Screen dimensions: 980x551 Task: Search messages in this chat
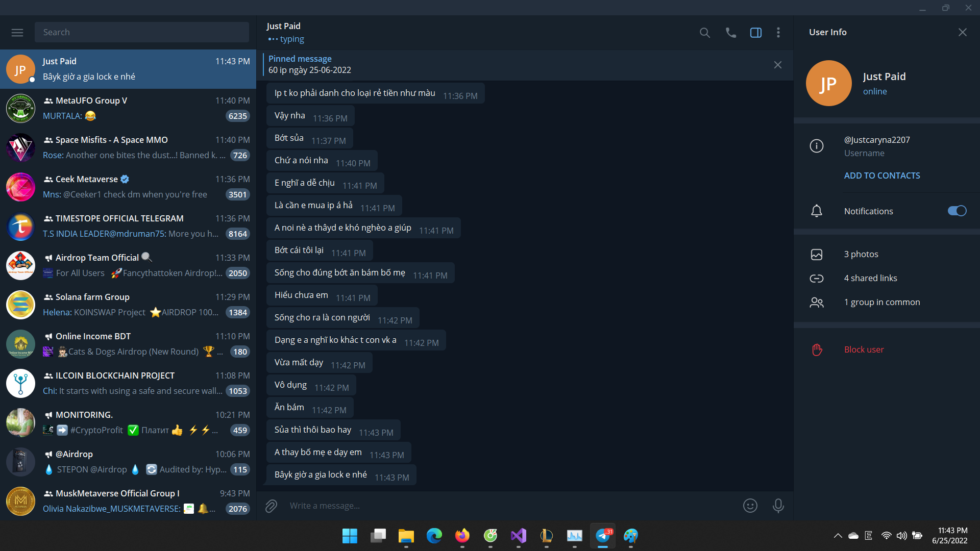click(x=704, y=33)
